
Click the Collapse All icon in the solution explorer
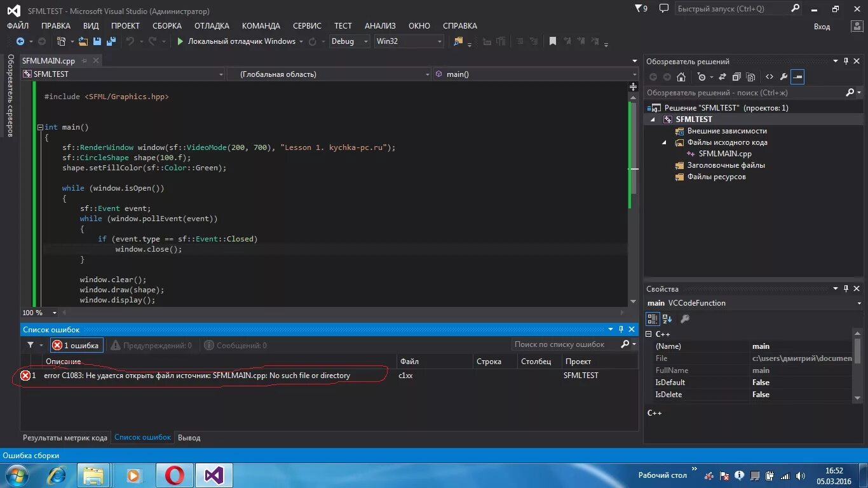coord(736,77)
